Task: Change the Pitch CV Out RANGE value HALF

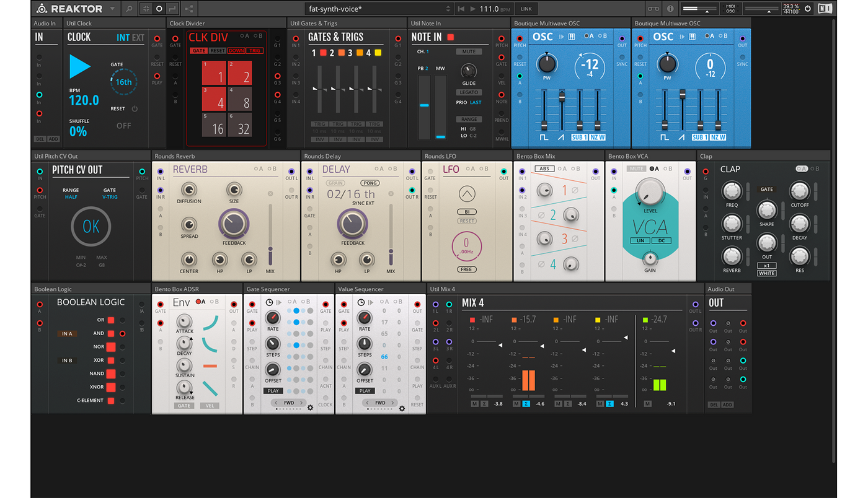Action: click(x=71, y=197)
